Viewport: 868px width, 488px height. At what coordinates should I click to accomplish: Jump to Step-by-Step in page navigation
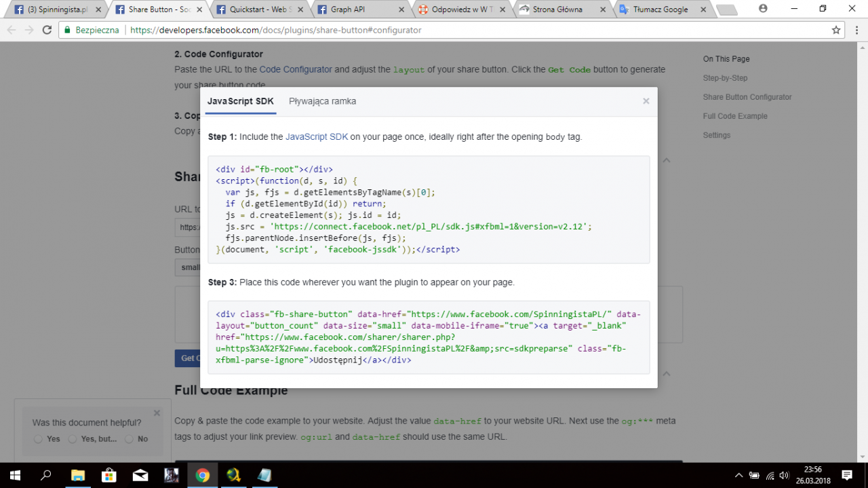[x=725, y=78]
